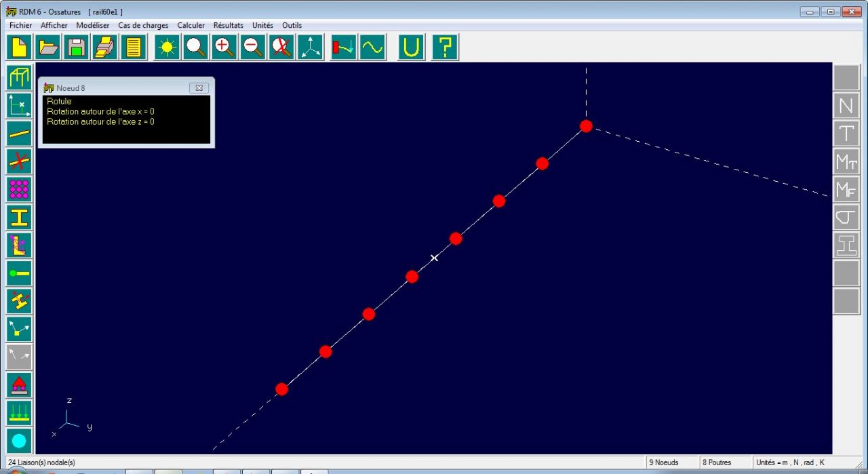The height and width of the screenshot is (474, 868).
Task: Click the magenta dots grid icon
Action: click(19, 189)
